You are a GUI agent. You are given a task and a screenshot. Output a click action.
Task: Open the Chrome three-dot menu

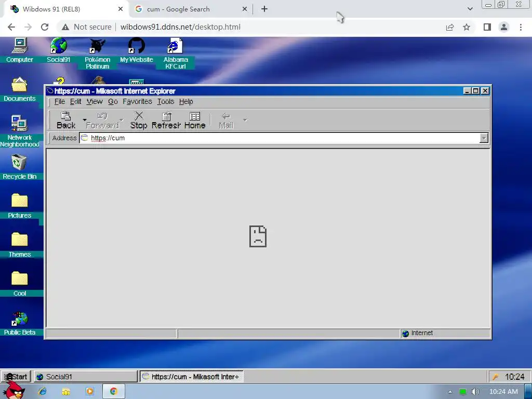521,27
